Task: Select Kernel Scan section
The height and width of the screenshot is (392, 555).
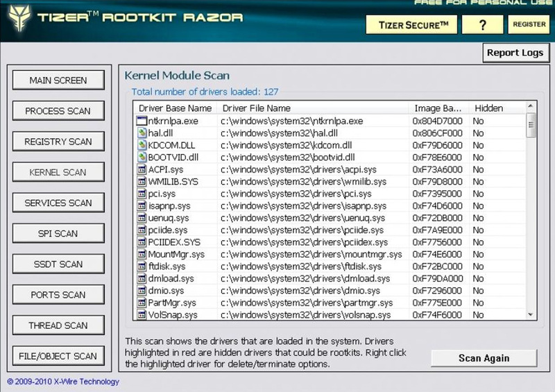Action: pyautogui.click(x=58, y=172)
